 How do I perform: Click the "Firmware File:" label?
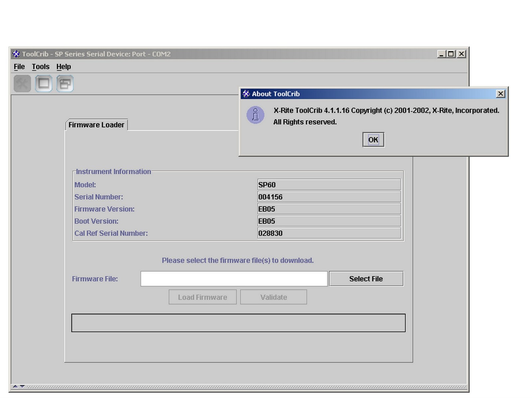(x=95, y=279)
